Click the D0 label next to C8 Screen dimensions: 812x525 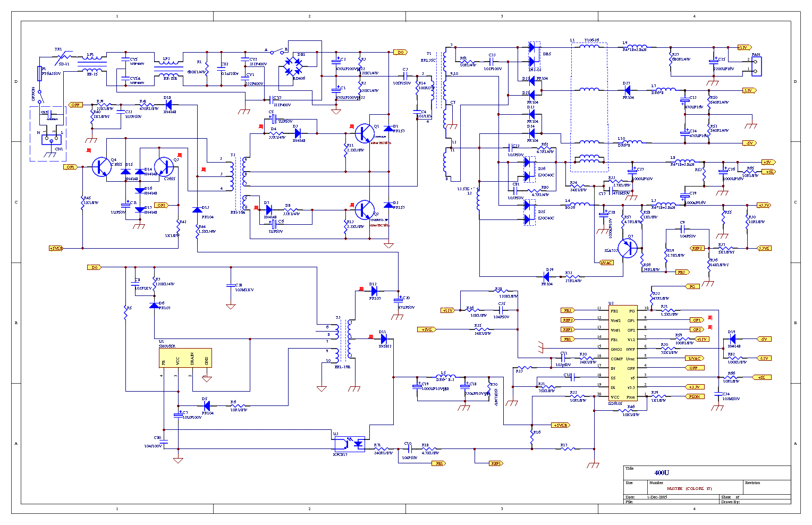pos(94,267)
